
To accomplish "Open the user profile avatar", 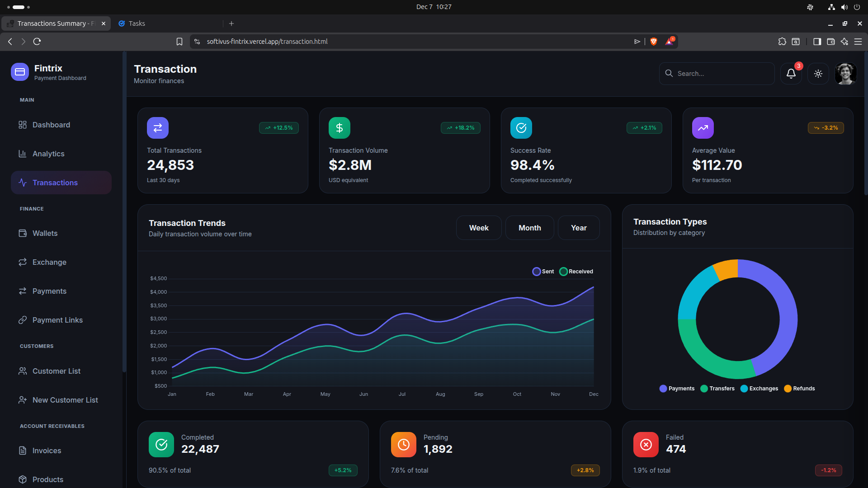I will click(x=845, y=74).
